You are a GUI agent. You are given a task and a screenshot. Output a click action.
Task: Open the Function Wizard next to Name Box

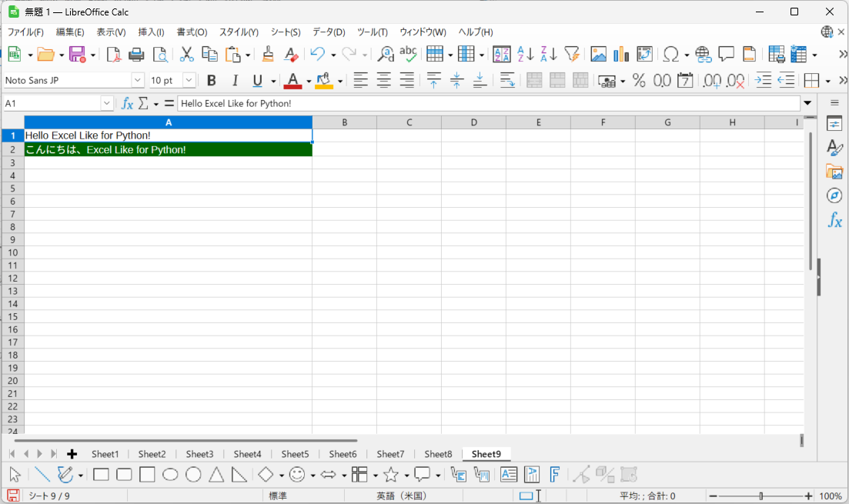128,103
